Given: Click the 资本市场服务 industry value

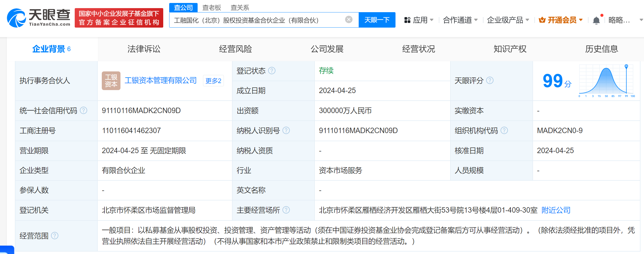Looking at the screenshot, I should tap(341, 170).
